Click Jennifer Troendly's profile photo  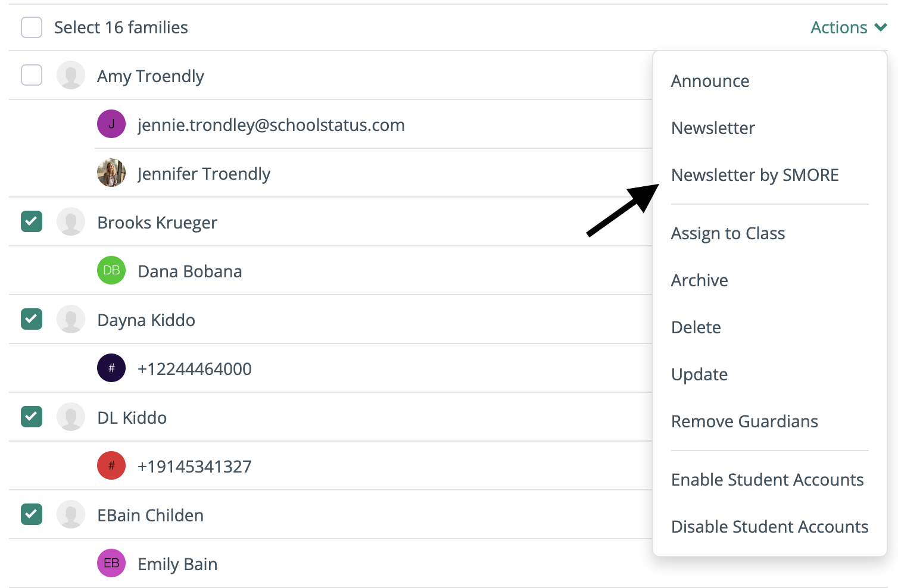[x=111, y=173]
